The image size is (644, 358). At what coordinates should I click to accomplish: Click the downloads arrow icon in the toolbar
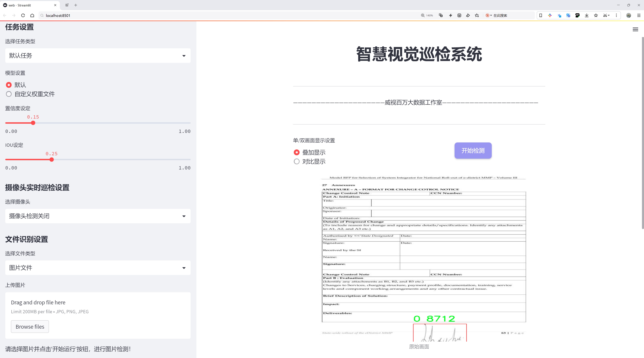tap(587, 16)
